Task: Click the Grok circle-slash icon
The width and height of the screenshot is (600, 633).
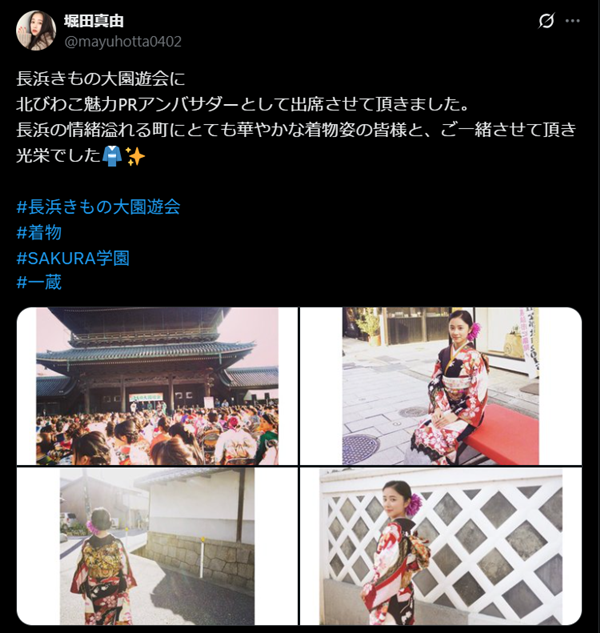Action: [546, 21]
